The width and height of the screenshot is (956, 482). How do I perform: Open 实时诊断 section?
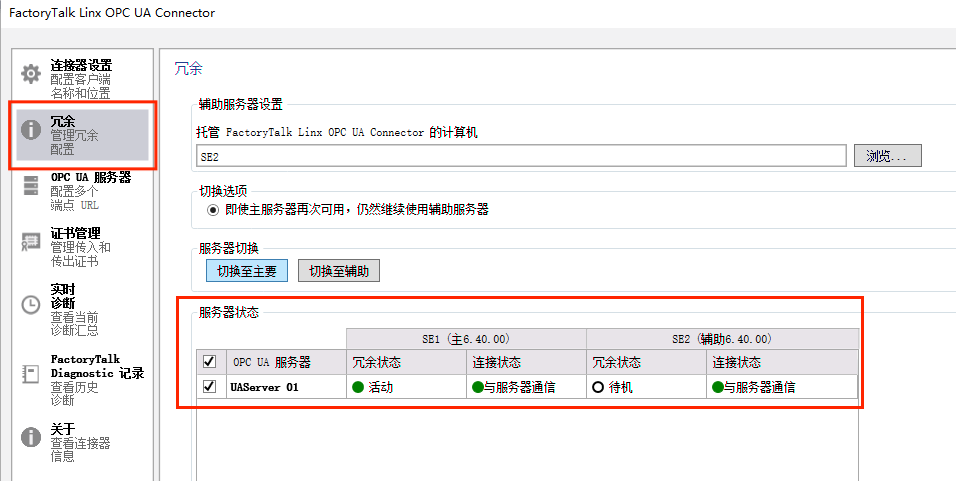(x=82, y=310)
